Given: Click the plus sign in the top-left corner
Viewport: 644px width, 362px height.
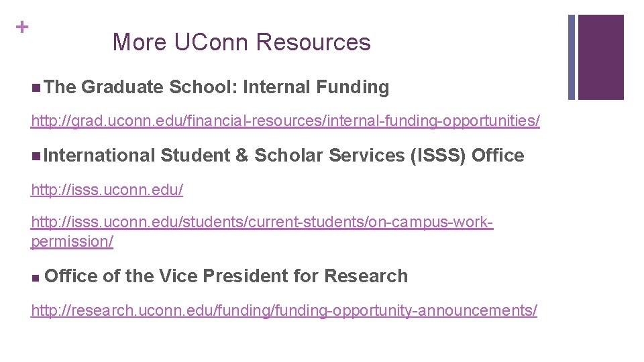Looking at the screenshot, I should (22, 27).
